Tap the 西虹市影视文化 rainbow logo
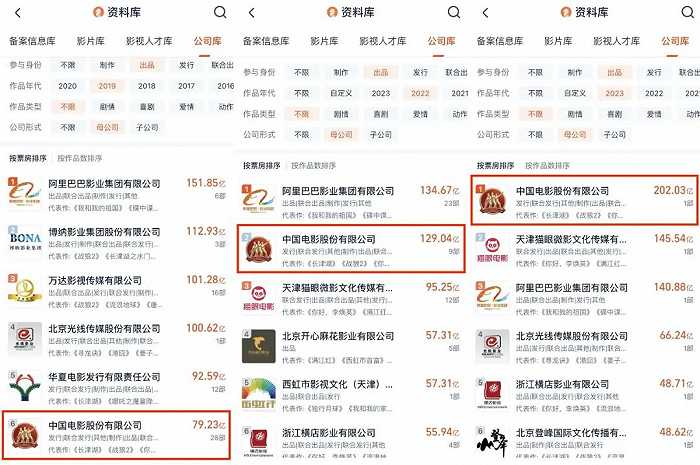This screenshot has width=700, height=465. click(259, 394)
